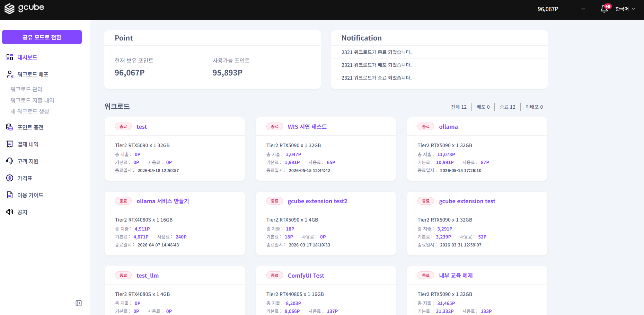Viewport: 644px width, 315px height.
Task: Filter workloads by 종료 12
Action: point(508,107)
